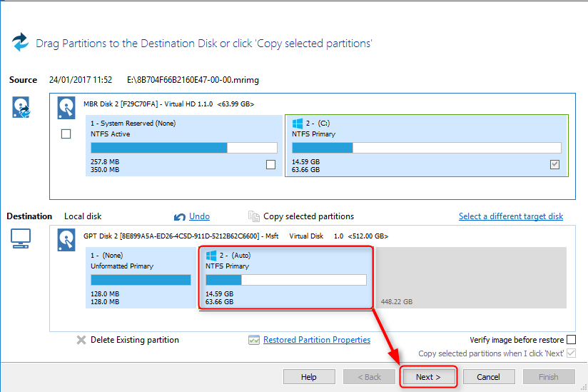Tick the System Reserved partition checkbox
Image resolution: width=588 pixels, height=392 pixels.
click(x=270, y=164)
